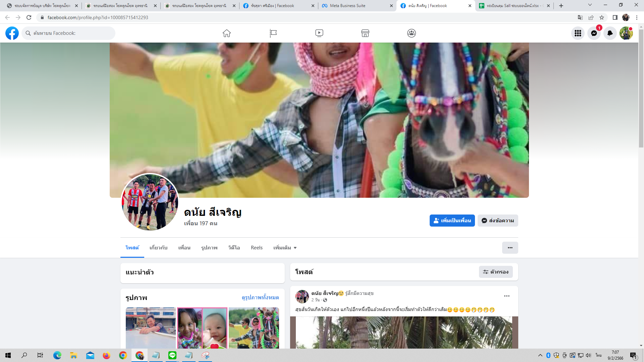The width and height of the screenshot is (644, 362).
Task: Open the post's three-dot options menu
Action: [x=506, y=296]
